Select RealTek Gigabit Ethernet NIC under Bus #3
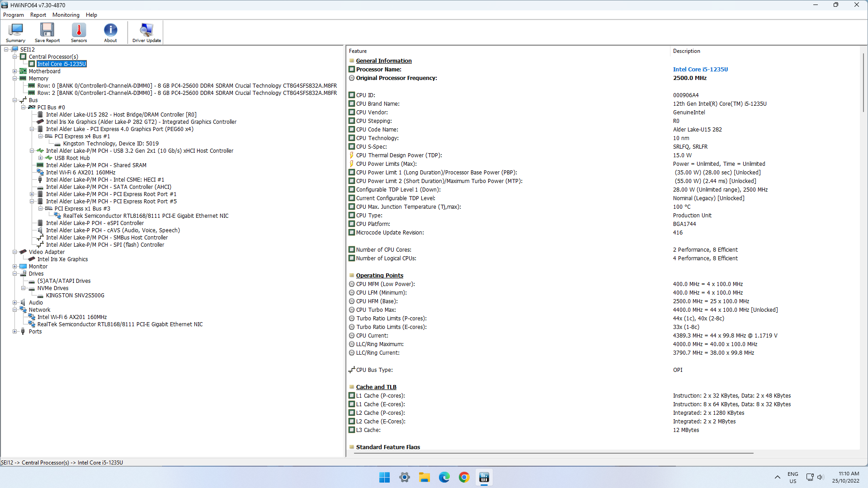 click(146, 216)
